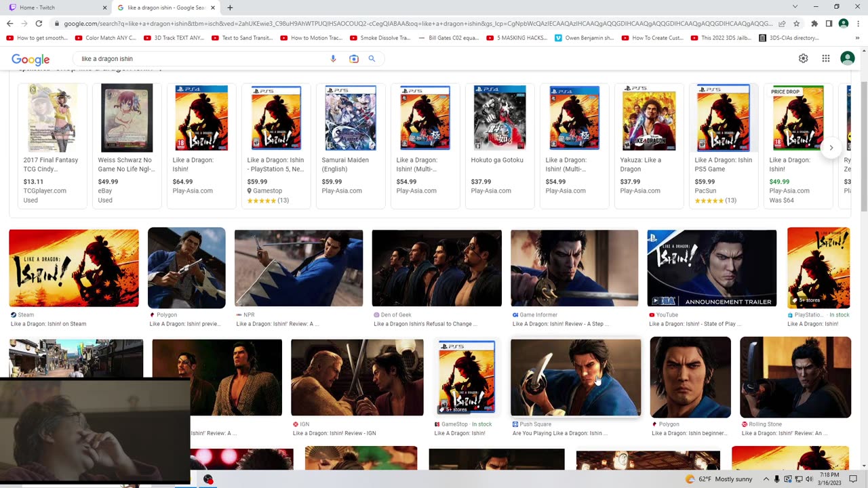Screen dimensions: 868x488
Task: Open the Hokuto ga Gotoku $37.99 product
Action: 500,146
